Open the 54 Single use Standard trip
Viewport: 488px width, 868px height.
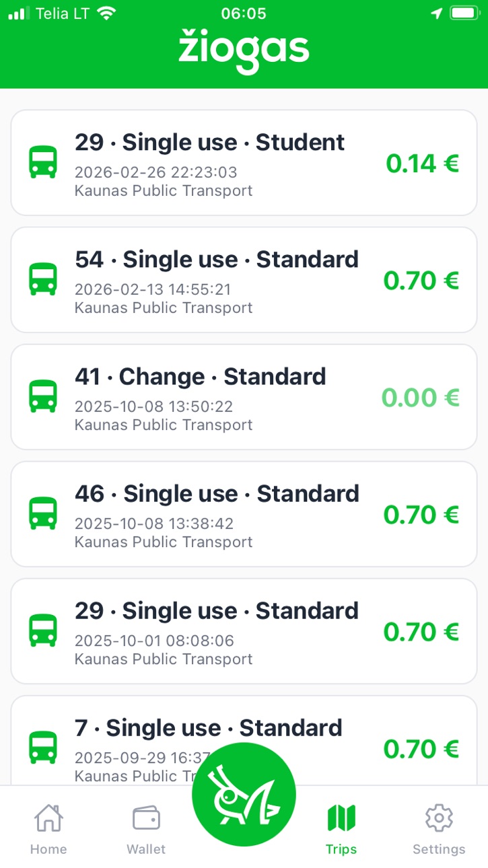click(244, 280)
